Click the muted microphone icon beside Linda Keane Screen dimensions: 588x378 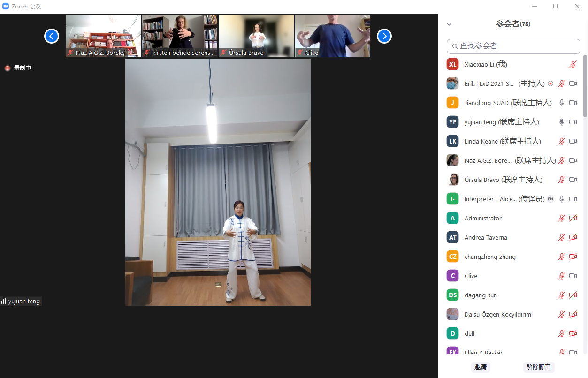click(x=561, y=141)
